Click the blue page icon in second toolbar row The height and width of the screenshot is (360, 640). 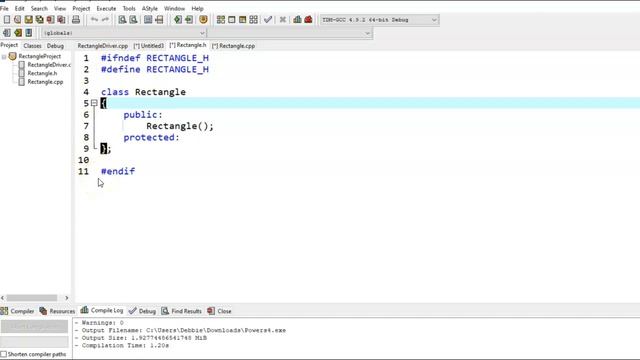coord(29,33)
